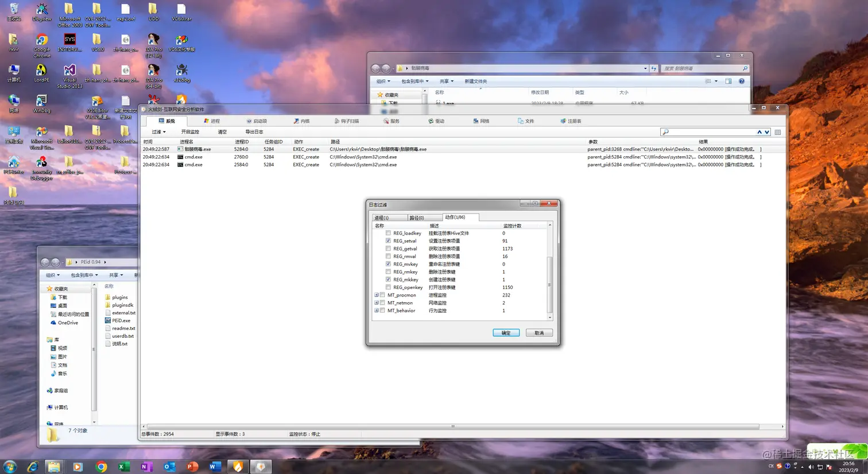
Task: Click 清空 to clear the log
Action: [x=222, y=132]
